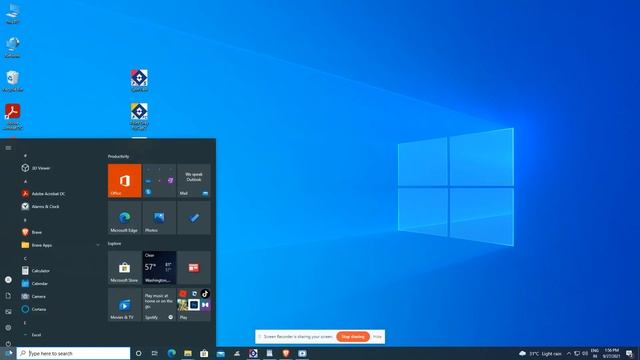Open the red News tile
The width and height of the screenshot is (640, 360).
194,268
